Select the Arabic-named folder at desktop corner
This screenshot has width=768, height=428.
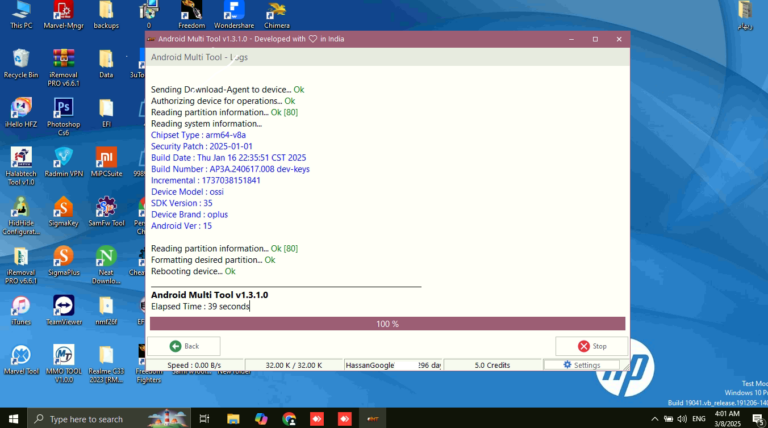[745, 15]
